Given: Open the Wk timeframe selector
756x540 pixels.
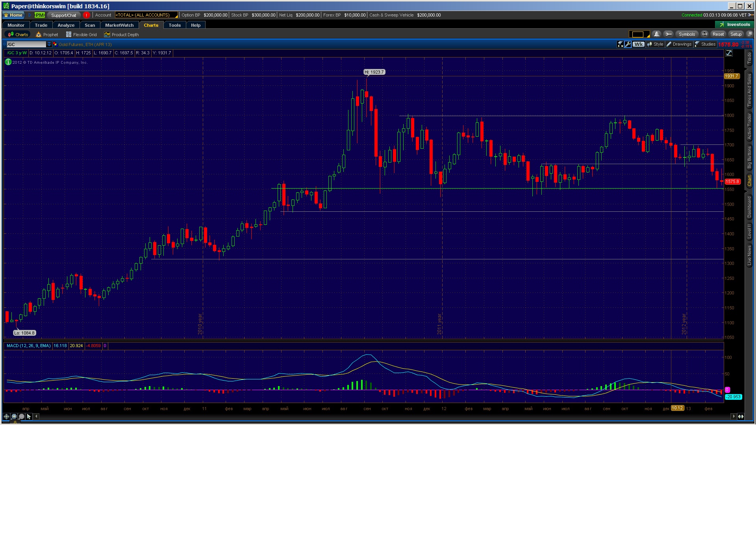Looking at the screenshot, I should 639,44.
